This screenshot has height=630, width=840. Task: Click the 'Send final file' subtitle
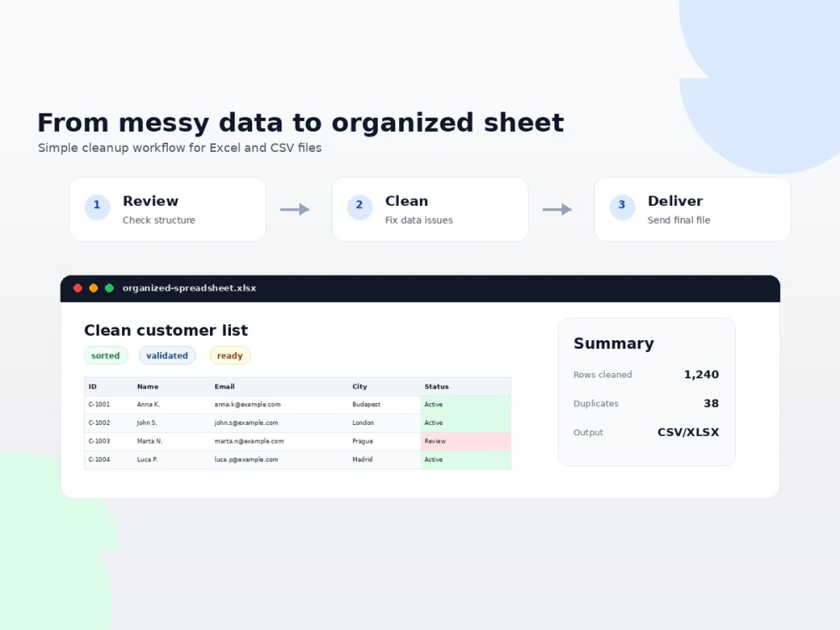(x=679, y=220)
